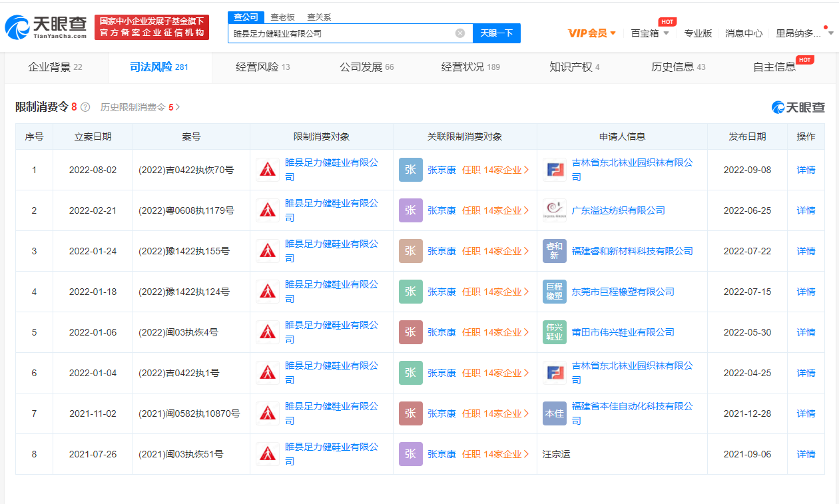Screen dimensions: 839x504
Task: Click the 国家中小企业发展子基金旗下 red banner
Action: coord(152,27)
